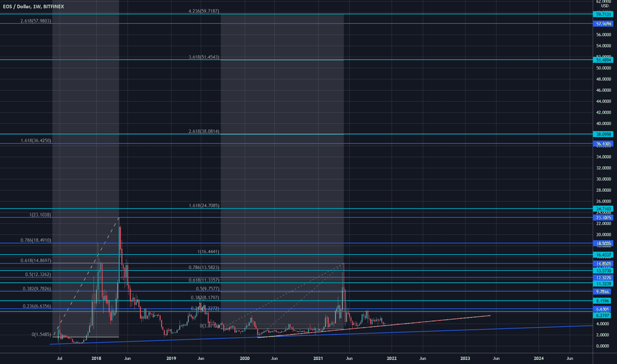The height and width of the screenshot is (364, 617).
Task: Click the 2.0000 price axis value
Action: pos(603,335)
